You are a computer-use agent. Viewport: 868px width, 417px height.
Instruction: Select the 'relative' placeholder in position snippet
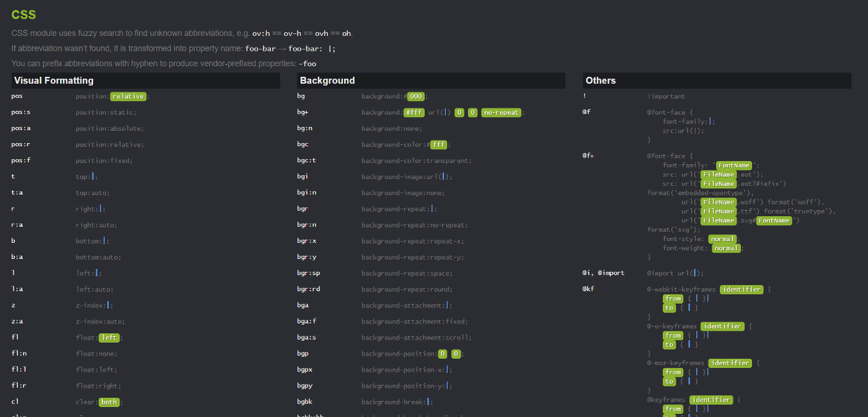click(x=128, y=97)
